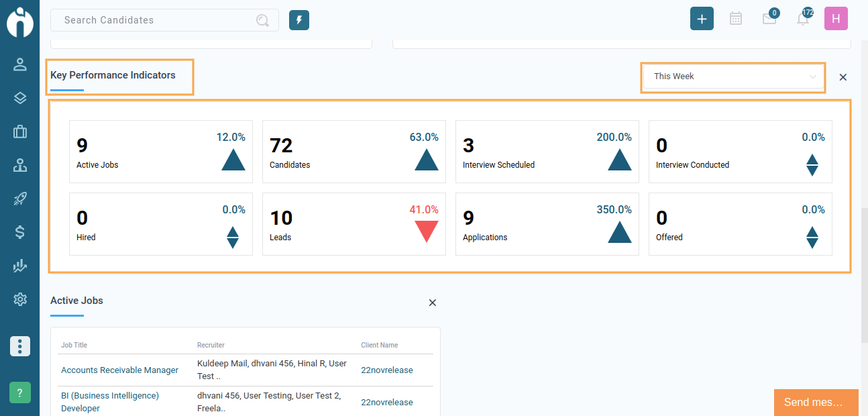Open 22novrelease client in Accounts Receivable row
This screenshot has width=868, height=416.
click(387, 370)
